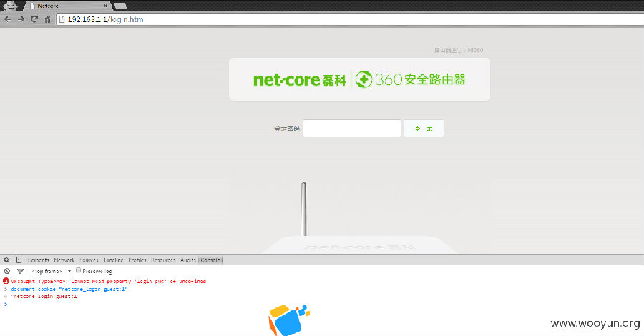Switch to the Sources tab in DevTools
This screenshot has height=336, width=644.
[x=89, y=260]
